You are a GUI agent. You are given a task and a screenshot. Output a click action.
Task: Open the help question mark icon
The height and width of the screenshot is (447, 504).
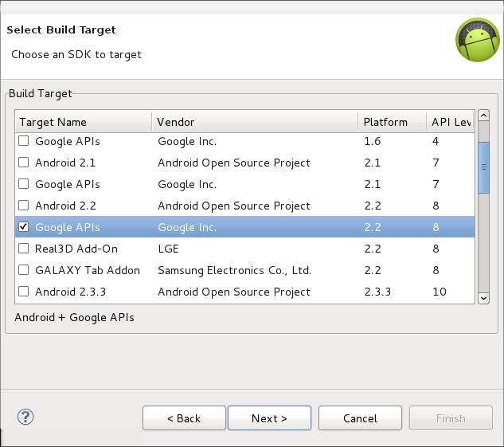[x=25, y=417]
